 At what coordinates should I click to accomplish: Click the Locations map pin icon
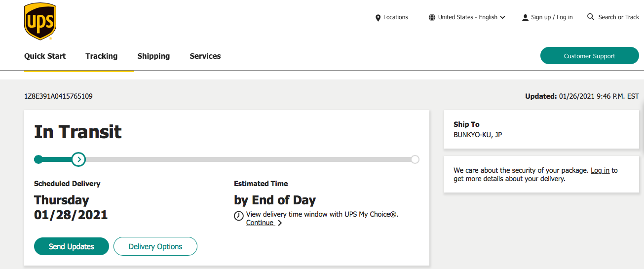click(378, 18)
